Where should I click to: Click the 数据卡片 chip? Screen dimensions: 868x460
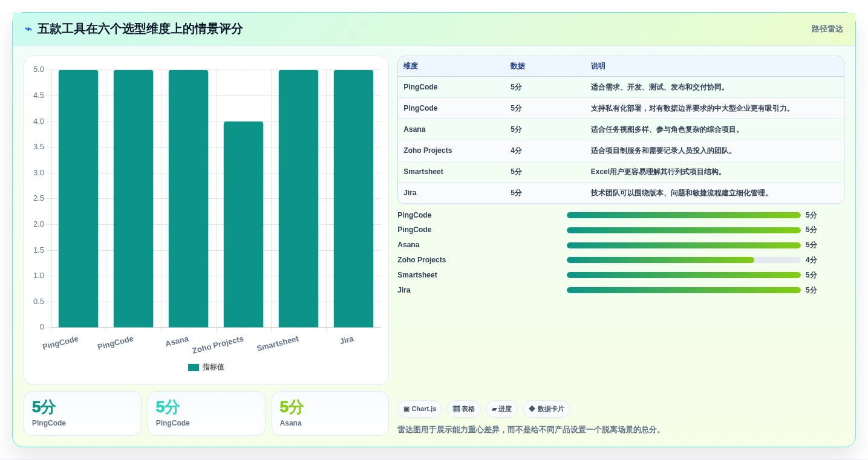546,409
